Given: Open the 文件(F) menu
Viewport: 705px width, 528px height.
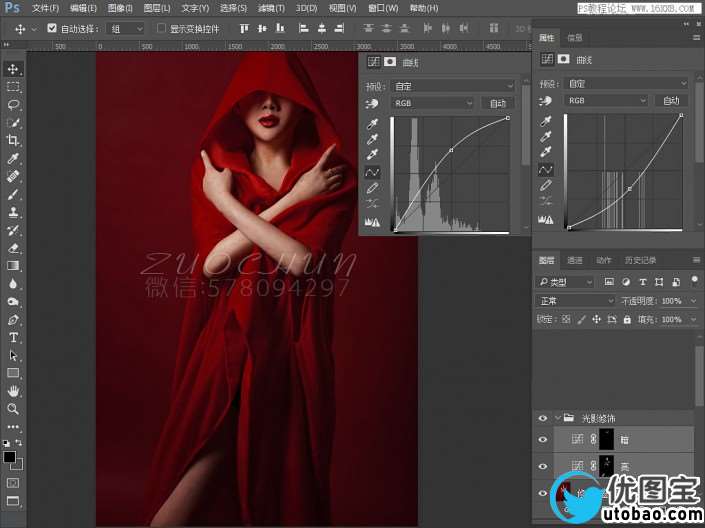Looking at the screenshot, I should [x=45, y=8].
